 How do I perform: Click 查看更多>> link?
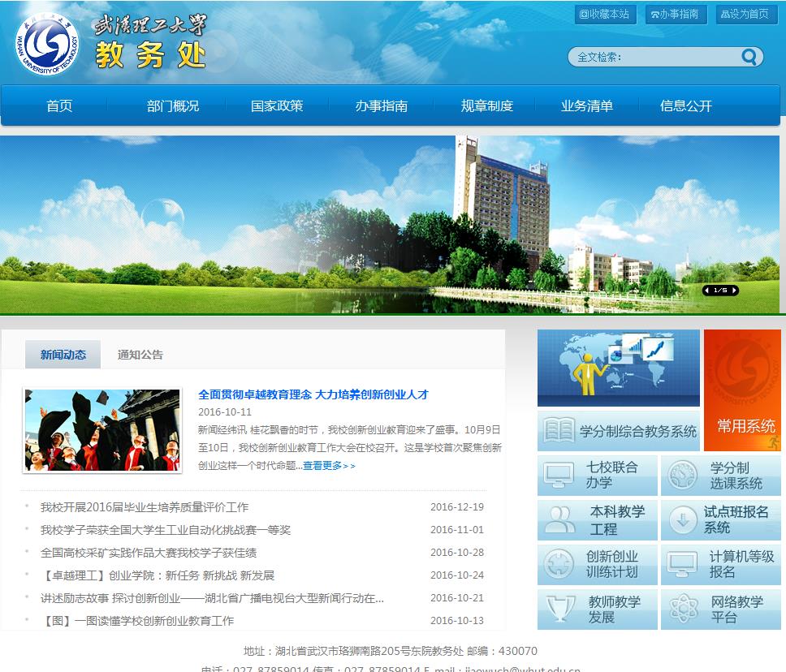tap(329, 466)
